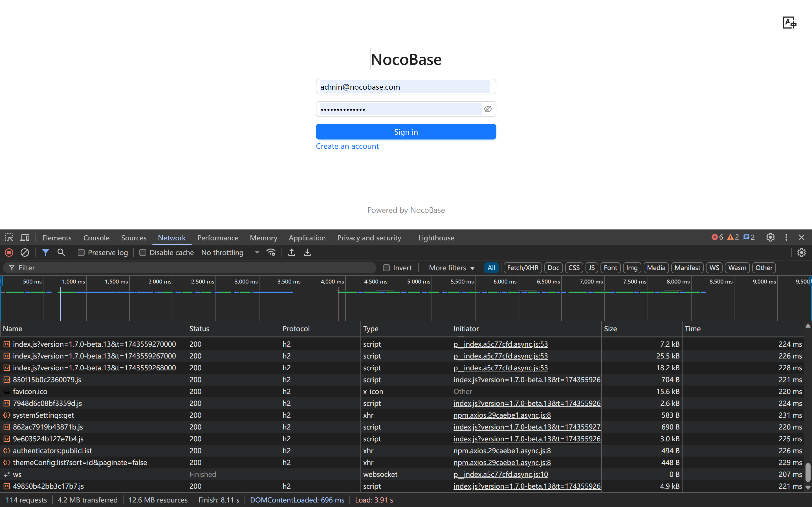
Task: Click the Export HAR download icon
Action: (x=307, y=253)
